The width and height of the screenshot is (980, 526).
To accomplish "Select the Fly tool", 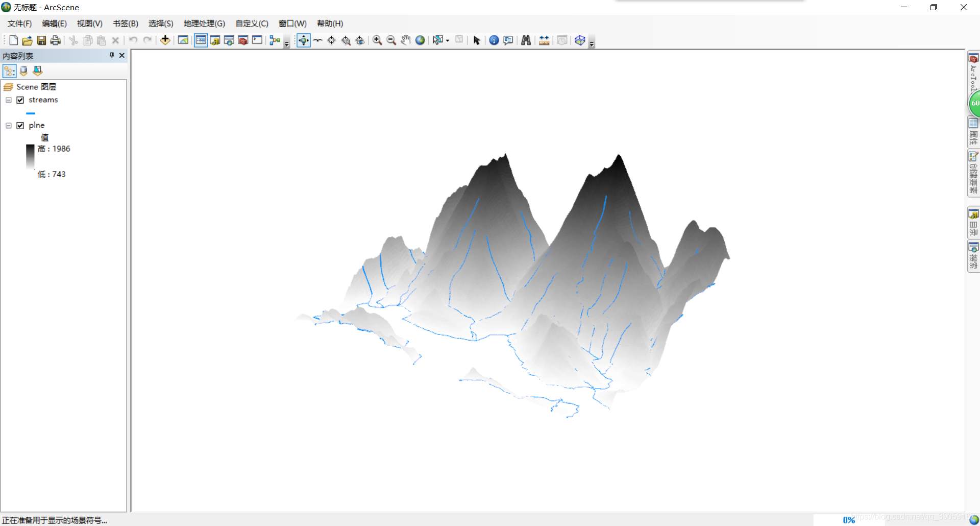I will (x=317, y=40).
